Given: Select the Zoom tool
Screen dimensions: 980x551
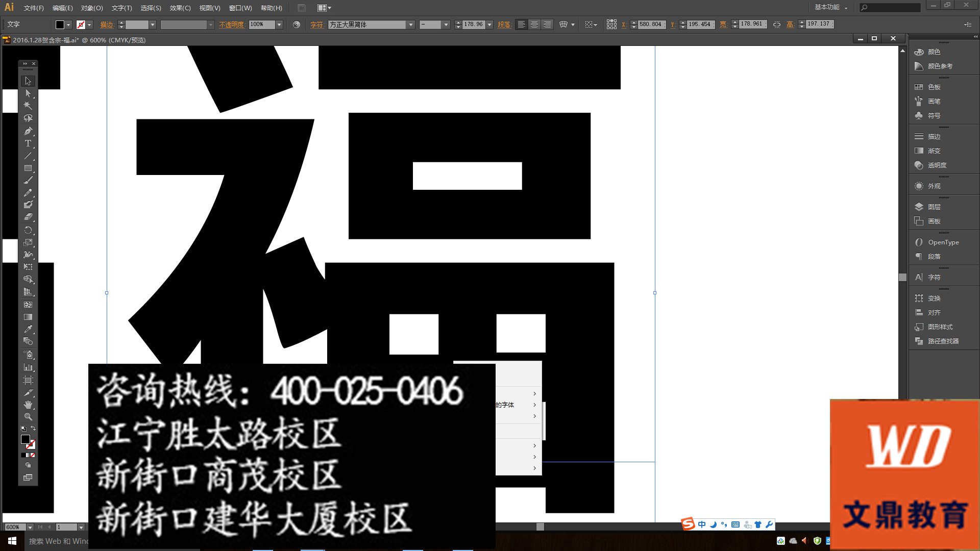Looking at the screenshot, I should (x=28, y=417).
